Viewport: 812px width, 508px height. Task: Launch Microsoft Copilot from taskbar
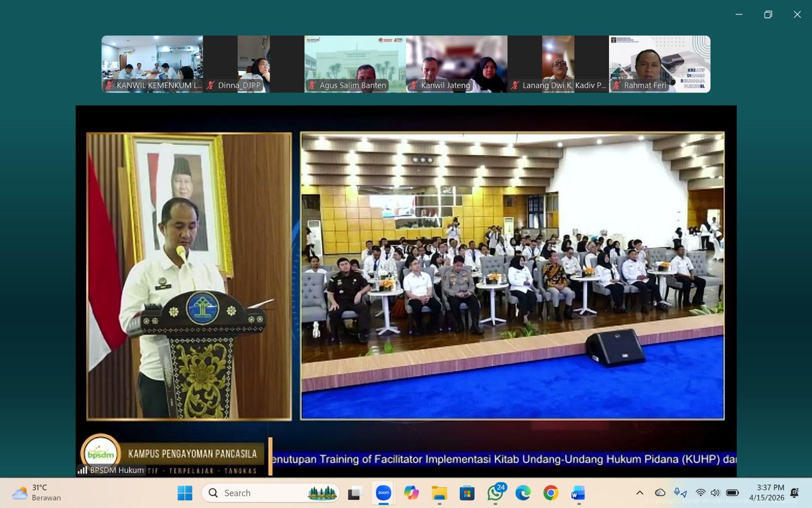[x=411, y=493]
